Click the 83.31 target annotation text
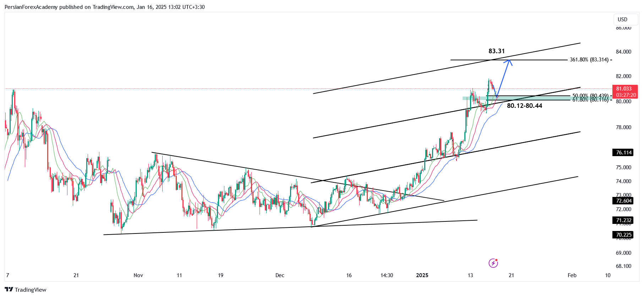Screen dimensions: 644x297 (497, 51)
